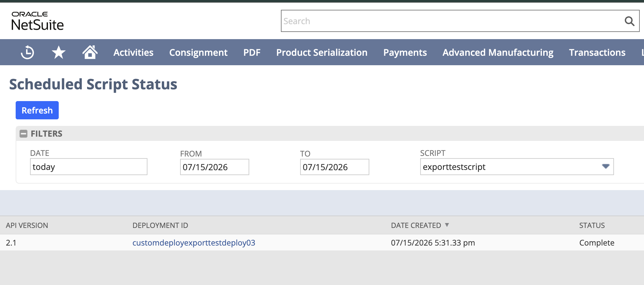The width and height of the screenshot is (644, 285).
Task: Sort by Date Created column header
Action: point(416,225)
